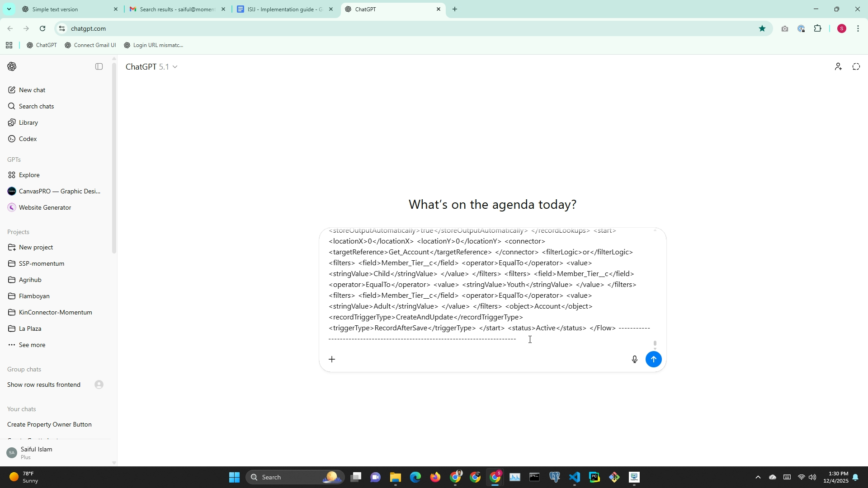
Task: Click the add people to chat icon
Action: click(x=838, y=67)
